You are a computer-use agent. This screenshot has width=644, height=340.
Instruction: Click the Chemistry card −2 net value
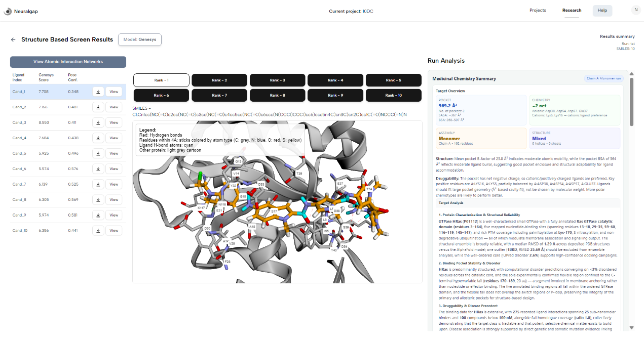541,106
